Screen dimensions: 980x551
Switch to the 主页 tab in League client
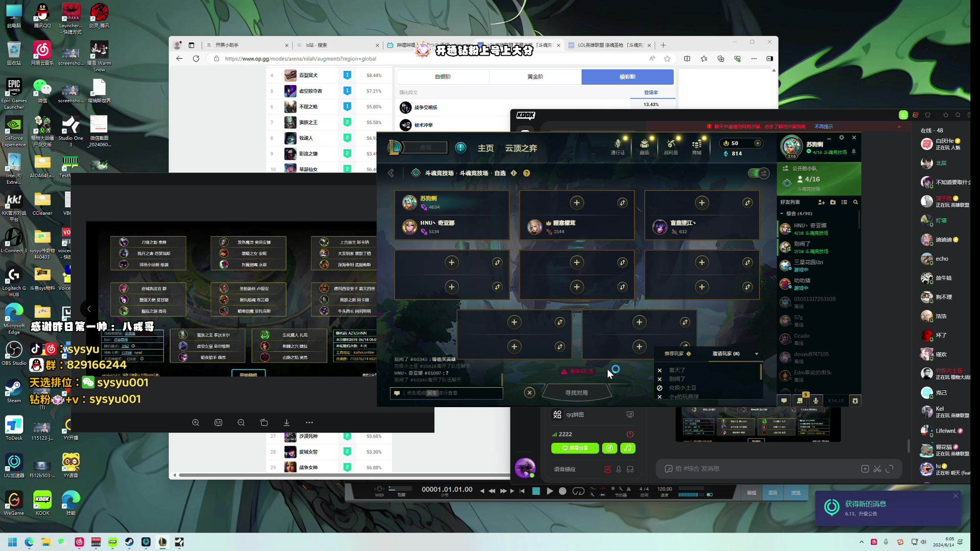pyautogui.click(x=485, y=148)
